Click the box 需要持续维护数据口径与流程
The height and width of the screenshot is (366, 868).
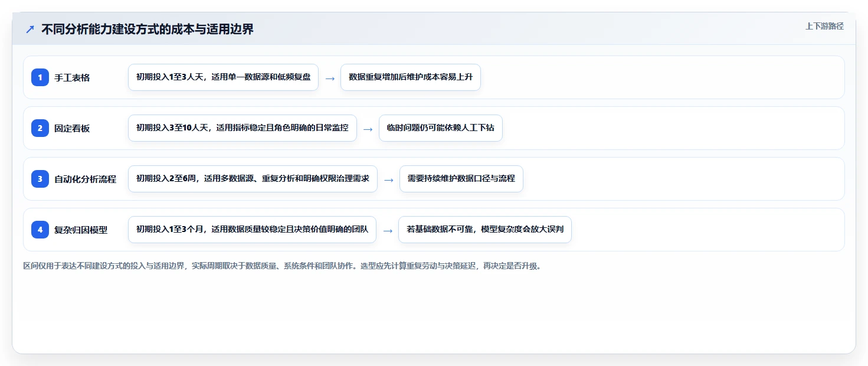[x=461, y=179]
